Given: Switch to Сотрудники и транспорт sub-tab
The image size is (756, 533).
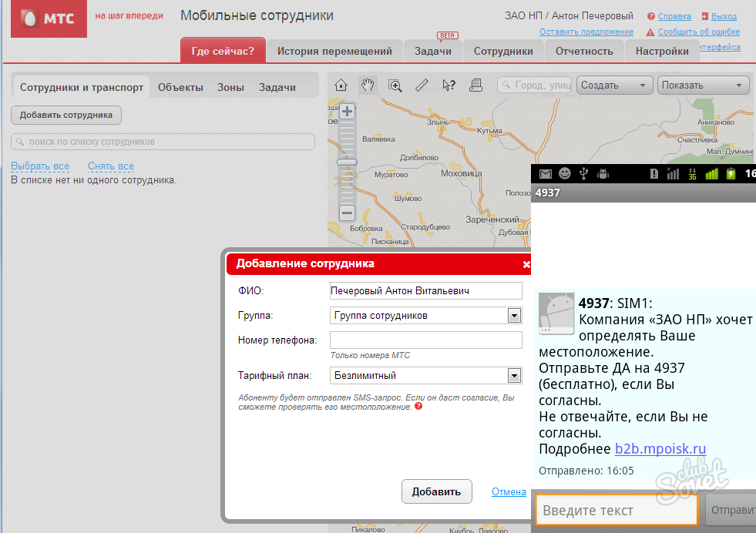Looking at the screenshot, I should click(x=82, y=88).
